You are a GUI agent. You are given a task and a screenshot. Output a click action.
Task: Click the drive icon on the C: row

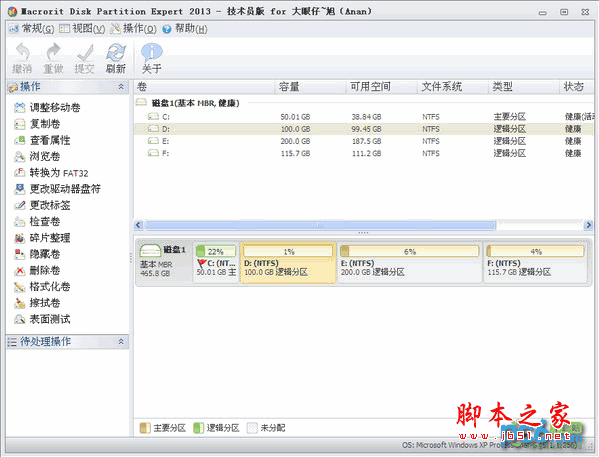tap(153, 117)
